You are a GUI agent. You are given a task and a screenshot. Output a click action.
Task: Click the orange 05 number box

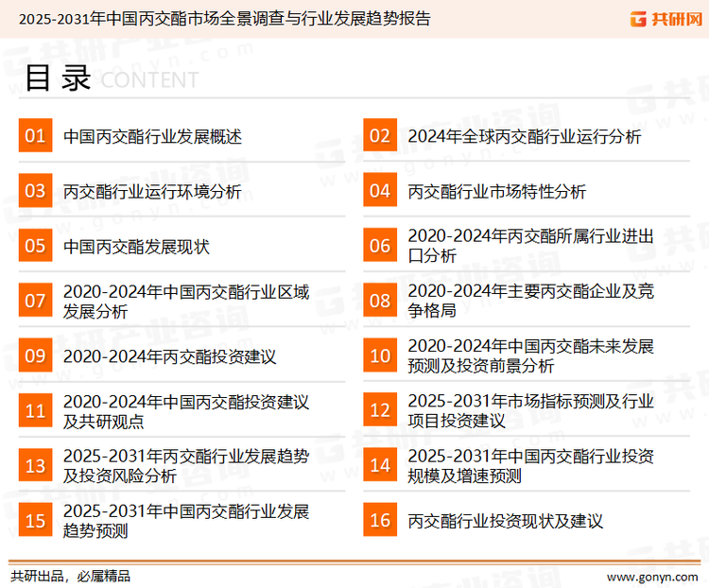[x=35, y=245]
